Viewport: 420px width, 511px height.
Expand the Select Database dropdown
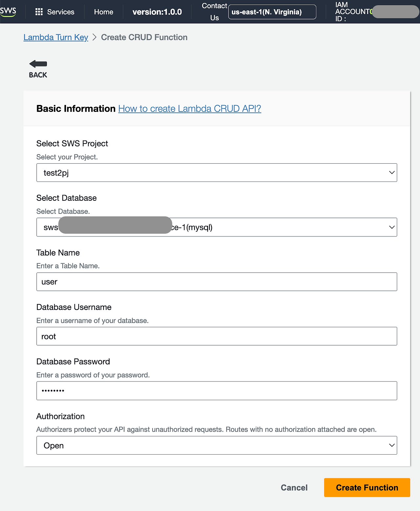(217, 227)
